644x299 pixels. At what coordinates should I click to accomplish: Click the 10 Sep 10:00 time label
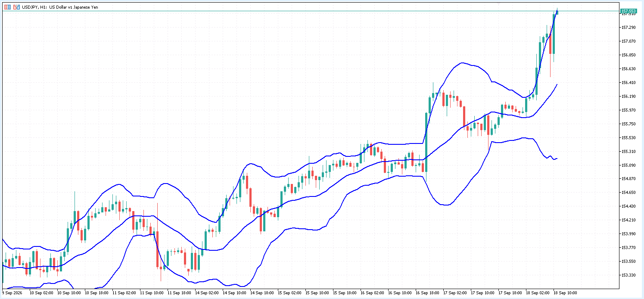click(68, 293)
